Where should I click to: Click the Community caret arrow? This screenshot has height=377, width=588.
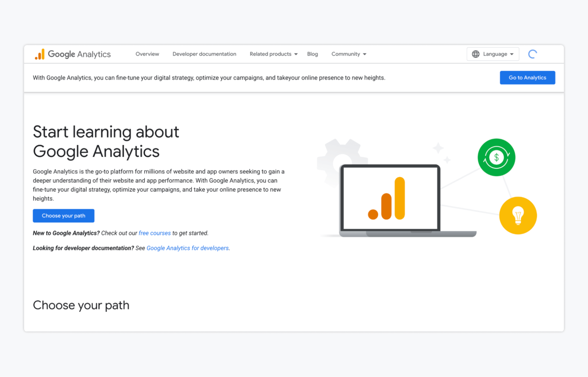click(364, 54)
